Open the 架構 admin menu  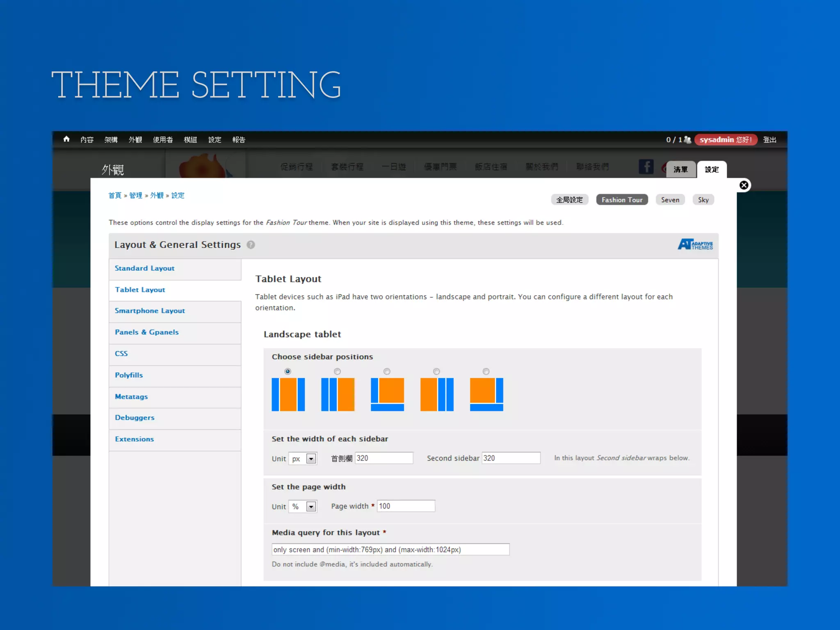pyautogui.click(x=111, y=140)
